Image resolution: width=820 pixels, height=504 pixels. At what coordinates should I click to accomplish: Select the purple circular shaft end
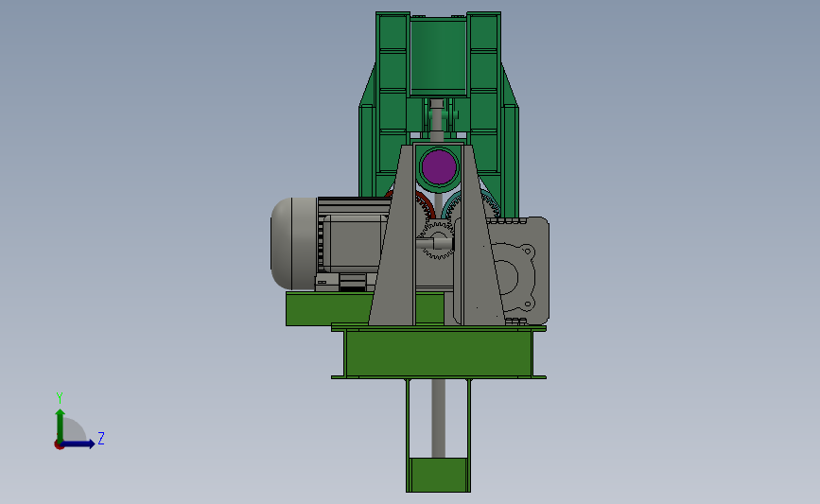439,166
